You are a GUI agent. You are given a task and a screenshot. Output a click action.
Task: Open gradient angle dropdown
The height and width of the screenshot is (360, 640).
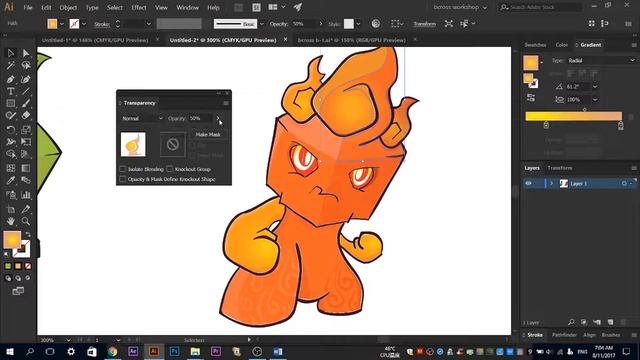(595, 87)
